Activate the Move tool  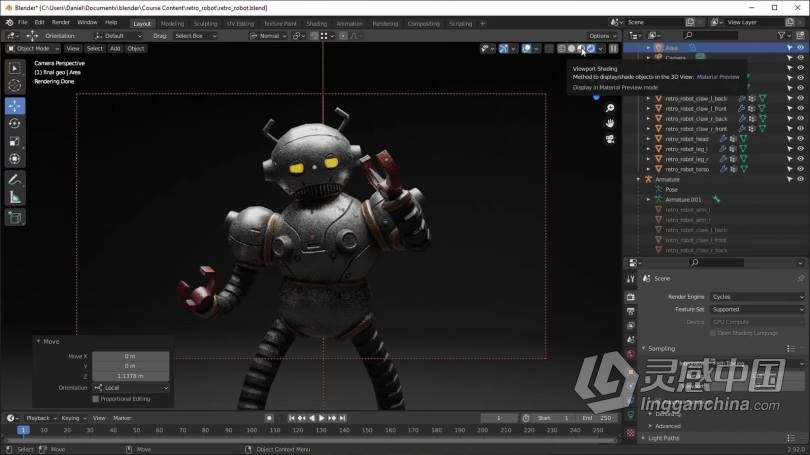(14, 106)
